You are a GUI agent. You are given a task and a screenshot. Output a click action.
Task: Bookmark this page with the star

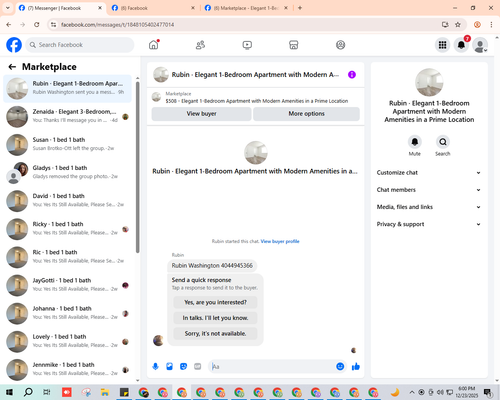tap(458, 24)
